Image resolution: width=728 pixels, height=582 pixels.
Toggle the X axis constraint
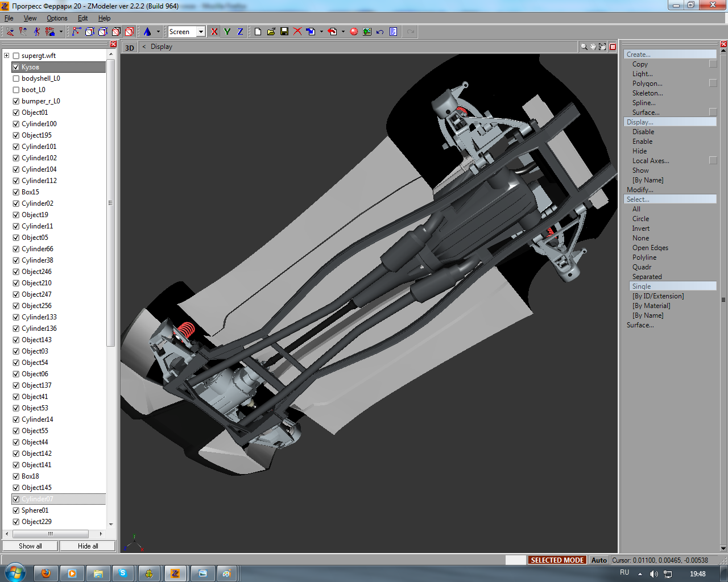(x=214, y=32)
